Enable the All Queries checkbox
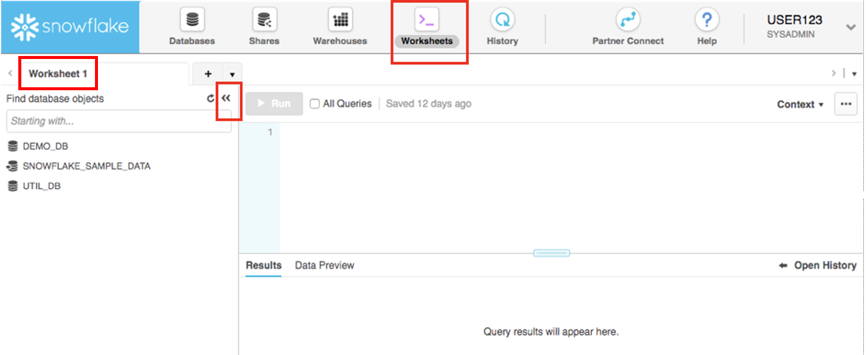Screen dimensions: 868x355 pyautogui.click(x=315, y=104)
